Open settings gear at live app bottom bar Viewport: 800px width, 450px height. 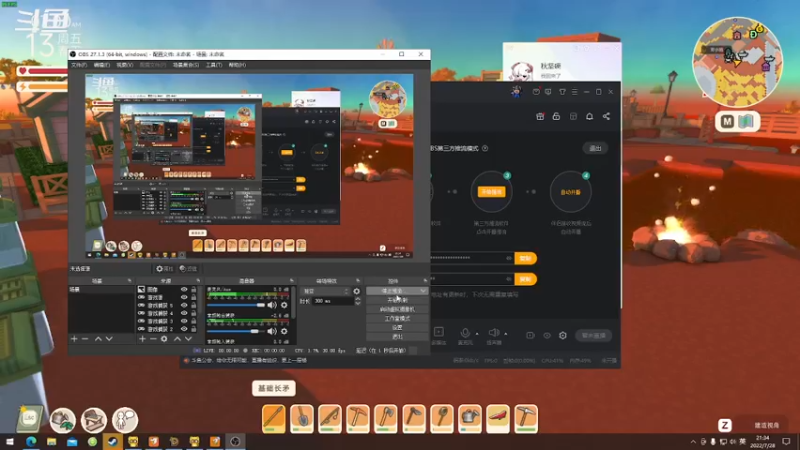pos(563,335)
